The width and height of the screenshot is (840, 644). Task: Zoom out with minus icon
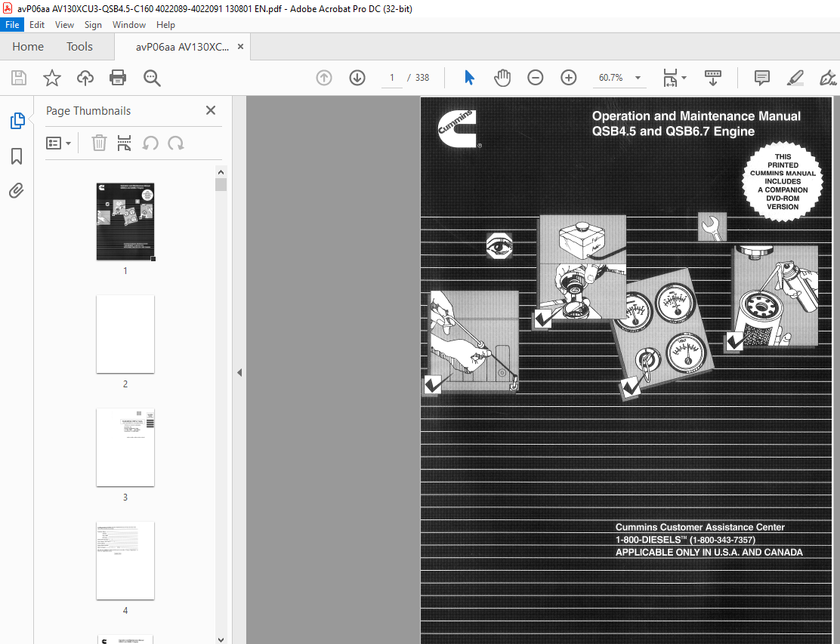click(535, 79)
